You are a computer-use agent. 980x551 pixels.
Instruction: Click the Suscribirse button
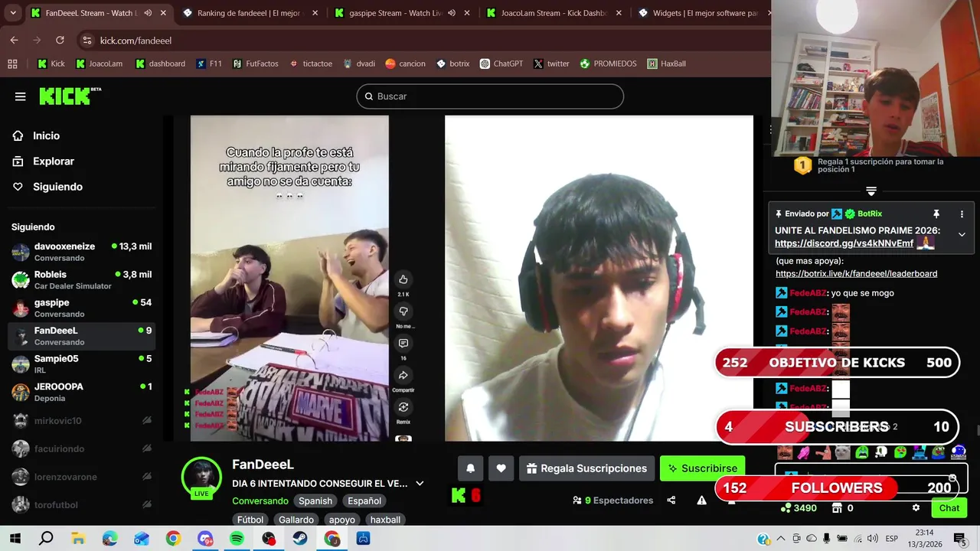pos(703,468)
